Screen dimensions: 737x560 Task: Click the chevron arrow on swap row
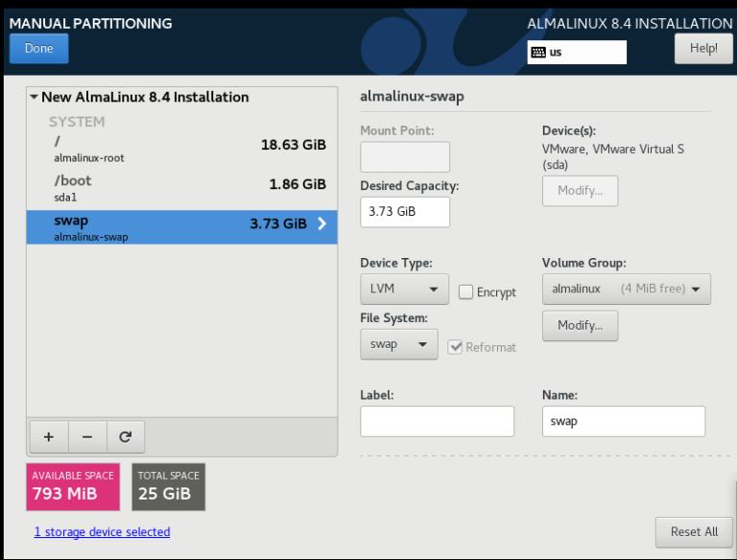(322, 223)
